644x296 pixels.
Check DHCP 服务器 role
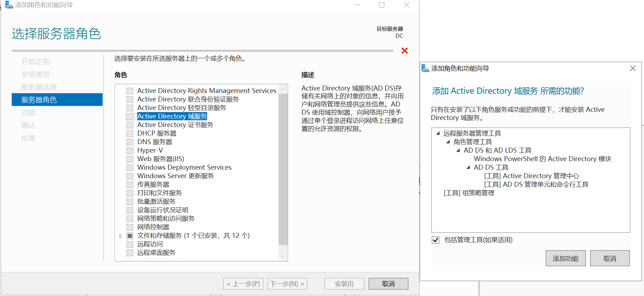click(130, 133)
